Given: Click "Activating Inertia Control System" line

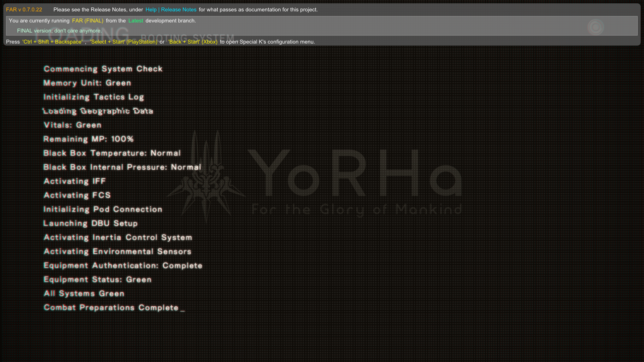Looking at the screenshot, I should click(x=118, y=238).
